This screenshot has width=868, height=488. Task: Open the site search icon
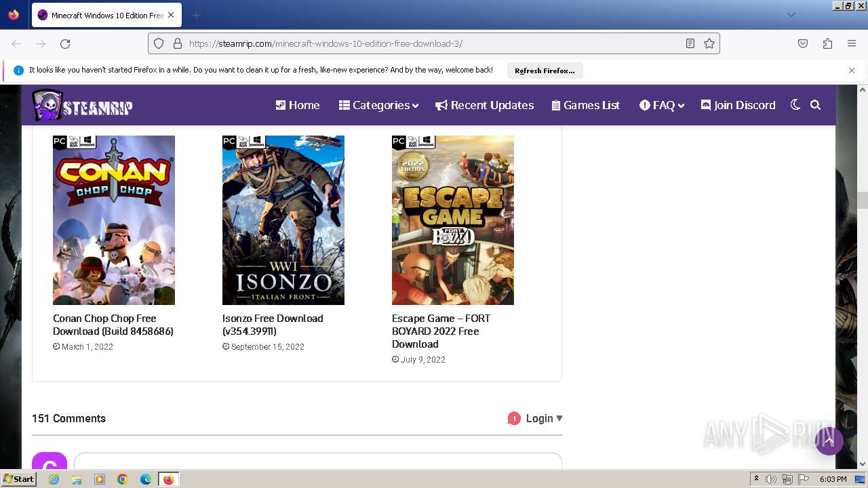815,105
